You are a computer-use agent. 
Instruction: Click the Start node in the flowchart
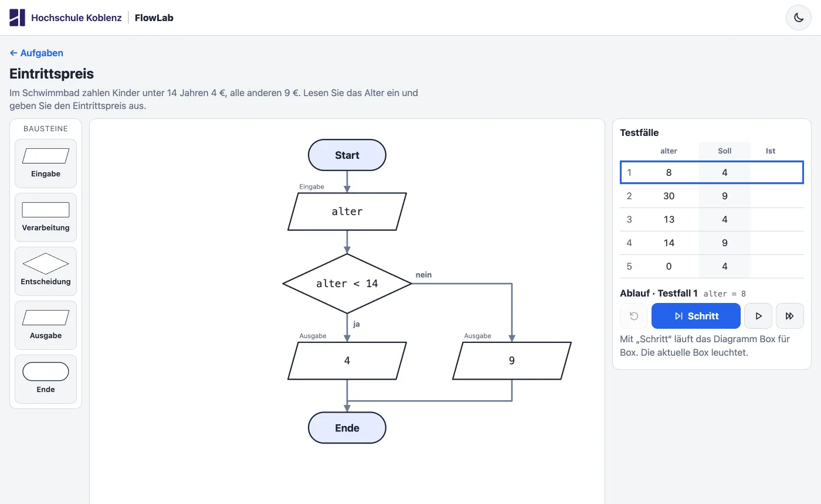(x=347, y=155)
